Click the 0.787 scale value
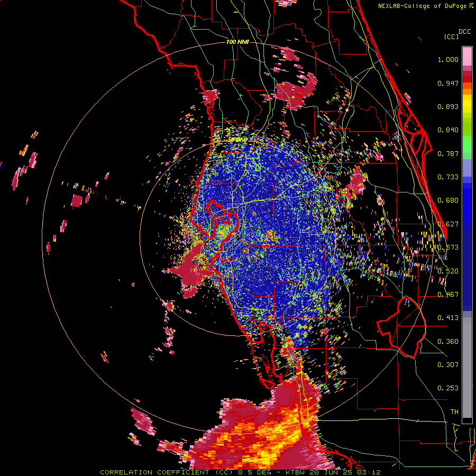This screenshot has width=476, height=476. tap(448, 153)
